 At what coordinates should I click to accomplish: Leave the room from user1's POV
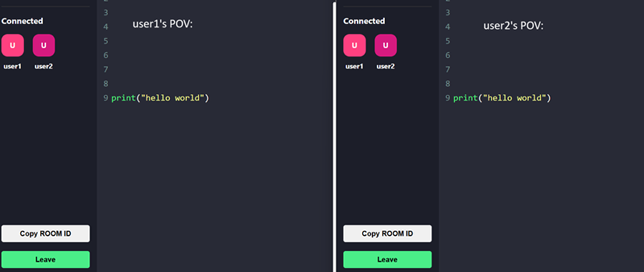45,259
